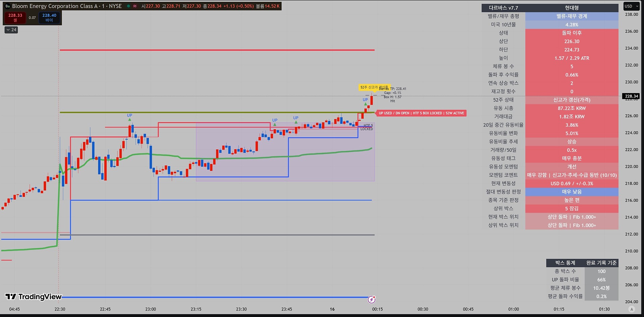Click the 1.57 / 2.29 ATR cell

[x=572, y=58]
